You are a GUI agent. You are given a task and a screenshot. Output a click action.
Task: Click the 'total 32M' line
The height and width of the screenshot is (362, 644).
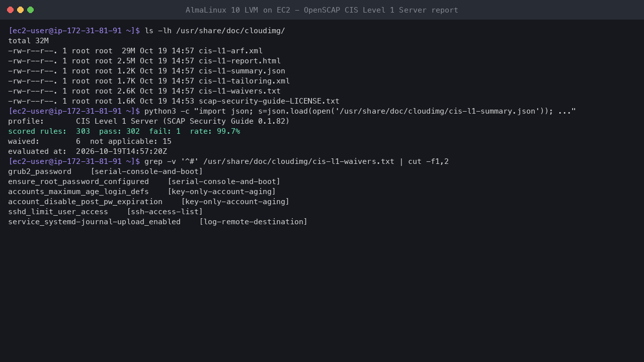pos(28,41)
